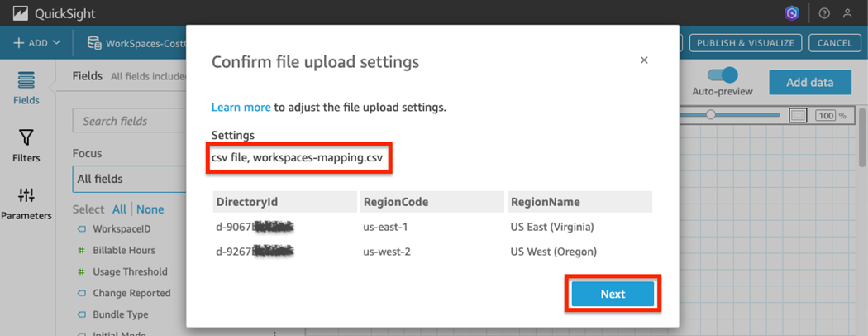868x336 pixels.
Task: Click the US West (Oregon) cell
Action: coord(554,252)
